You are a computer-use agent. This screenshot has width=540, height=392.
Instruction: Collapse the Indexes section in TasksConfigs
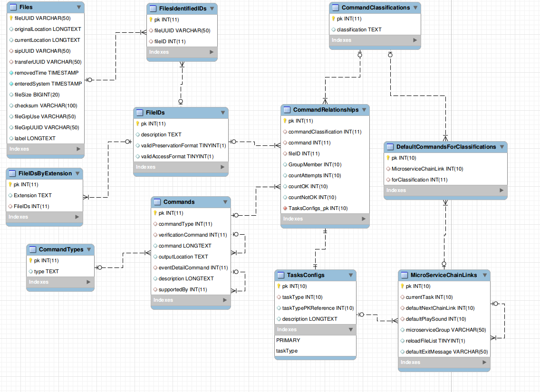pos(350,329)
